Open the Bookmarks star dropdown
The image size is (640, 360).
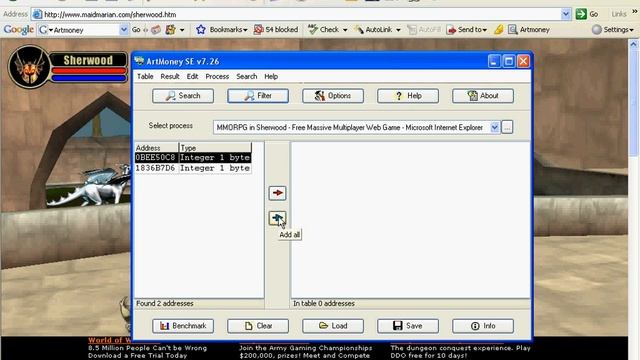coord(222,30)
